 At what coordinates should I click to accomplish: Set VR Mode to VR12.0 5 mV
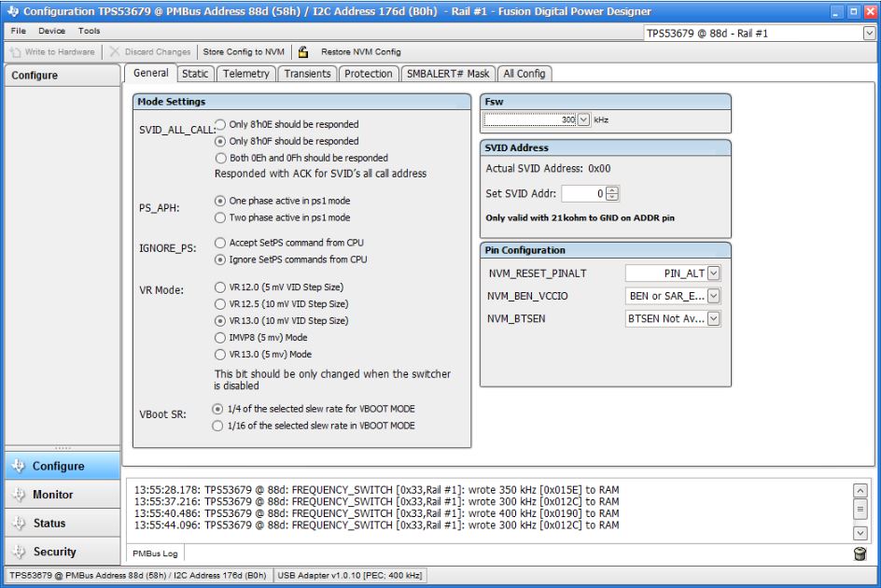(x=220, y=287)
